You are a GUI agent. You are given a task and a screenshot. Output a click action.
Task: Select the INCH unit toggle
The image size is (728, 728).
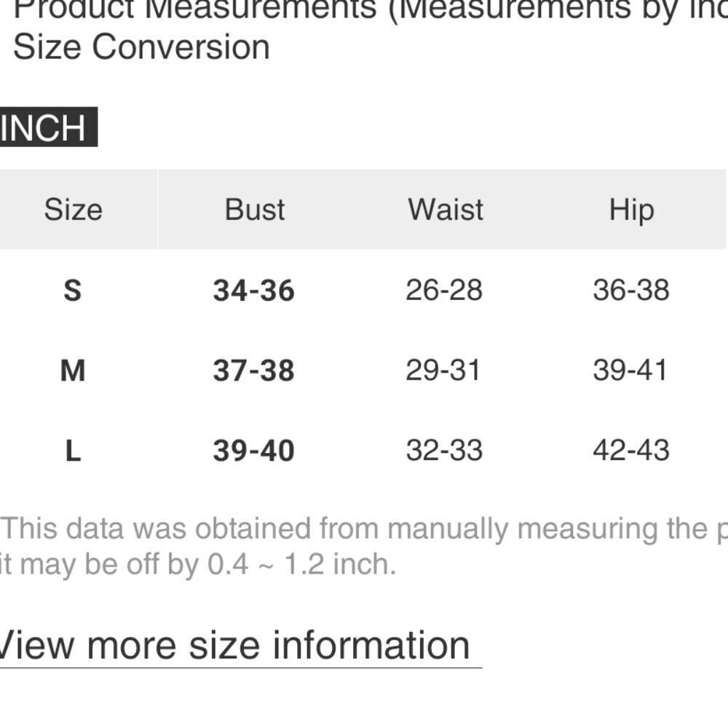pos(48,127)
